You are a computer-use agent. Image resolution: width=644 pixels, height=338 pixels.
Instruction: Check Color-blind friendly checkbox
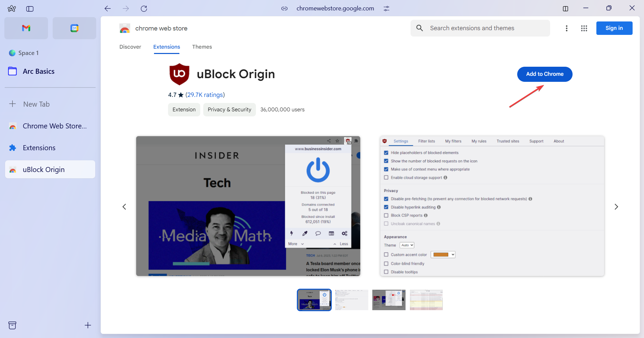coord(386,264)
